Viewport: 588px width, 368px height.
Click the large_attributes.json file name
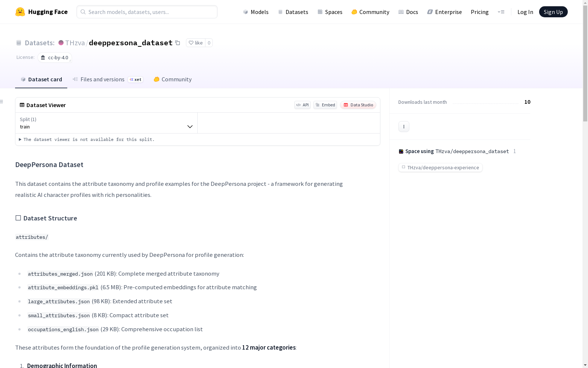click(59, 301)
